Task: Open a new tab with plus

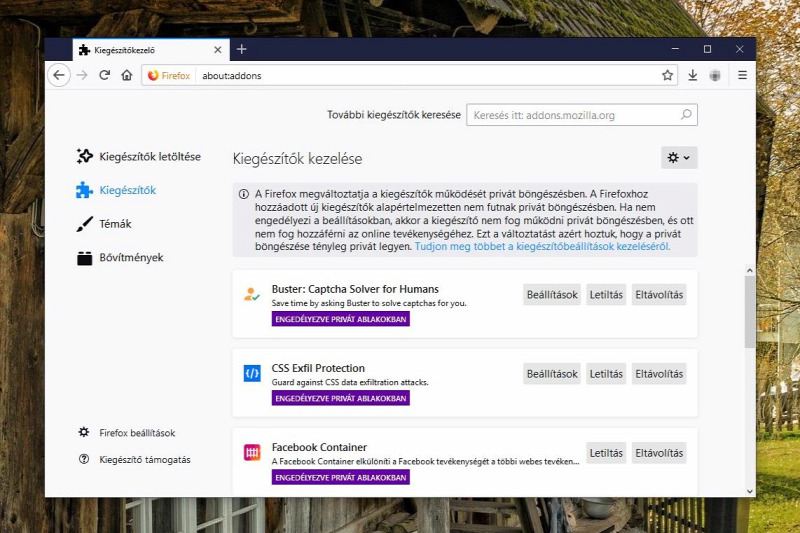Action: 242,49
